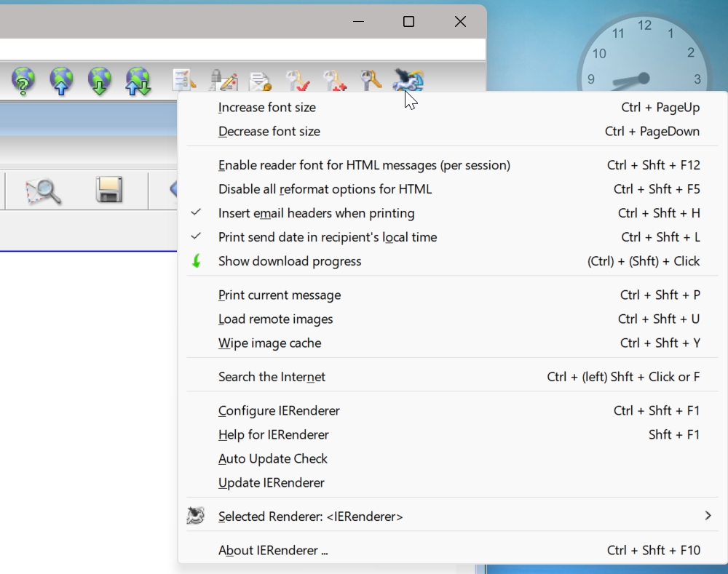The image size is (728, 574).
Task: Click the globe with green down arrow
Action: point(100,80)
